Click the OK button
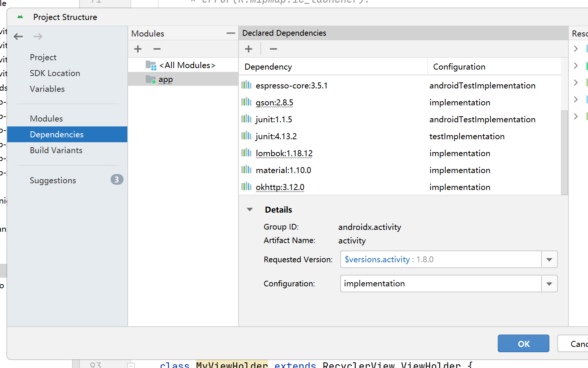The image size is (588, 368). click(x=524, y=344)
